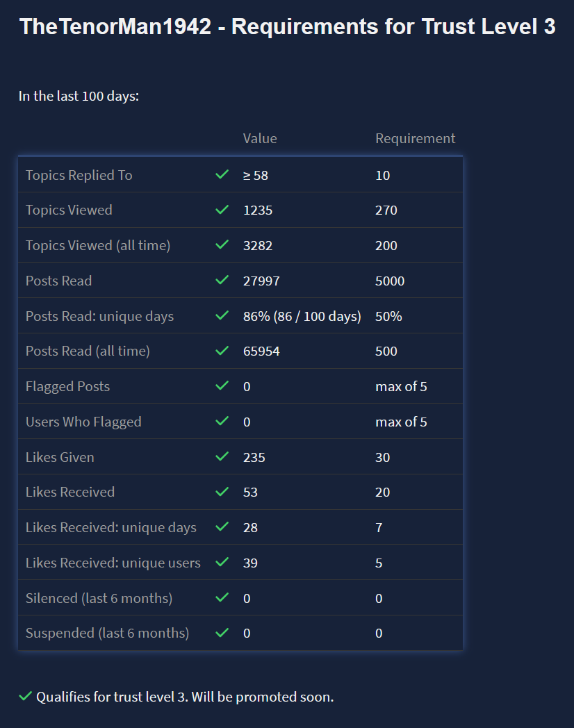This screenshot has width=574, height=728.
Task: Click the Users Who Flagged checkmark
Action: tap(222, 422)
